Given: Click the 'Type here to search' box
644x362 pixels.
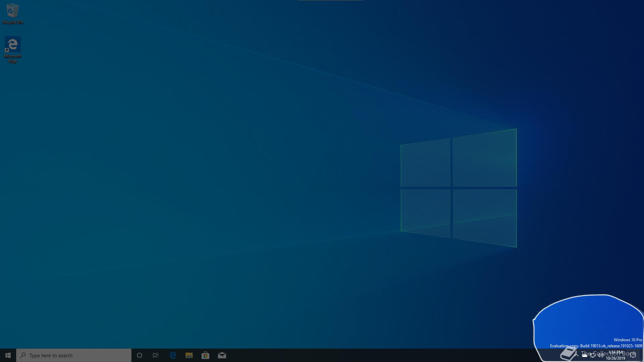Looking at the screenshot, I should pyautogui.click(x=74, y=355).
